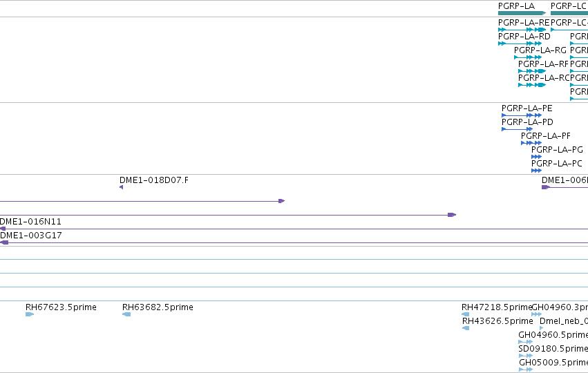Click the PGRP-LA-PG protein glyph
The height and width of the screenshot is (373, 588).
pos(537,157)
